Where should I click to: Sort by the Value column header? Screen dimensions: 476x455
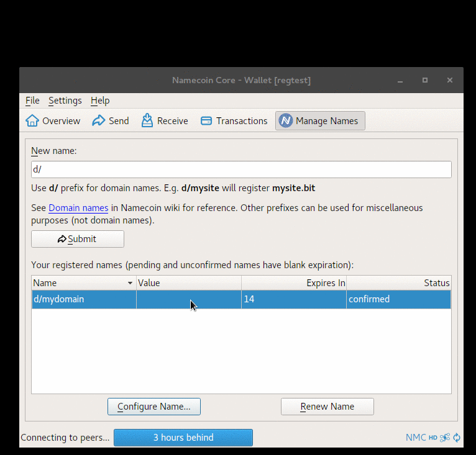pyautogui.click(x=188, y=283)
